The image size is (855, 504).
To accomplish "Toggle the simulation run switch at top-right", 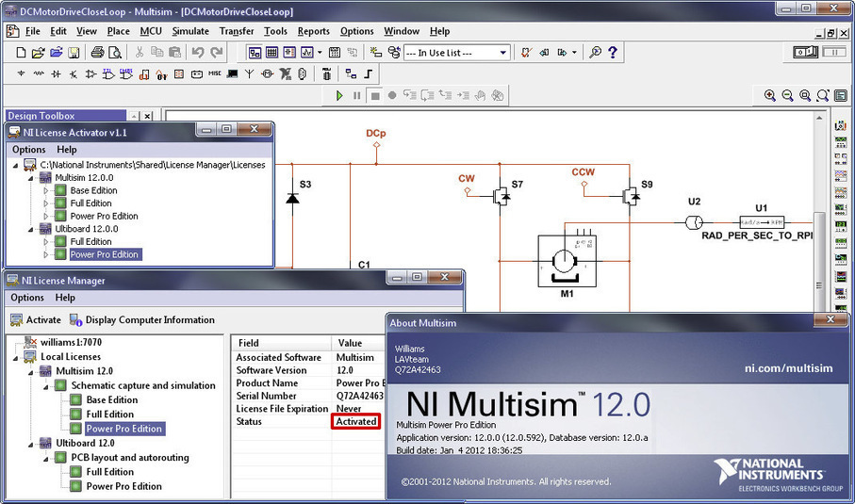I will (805, 52).
